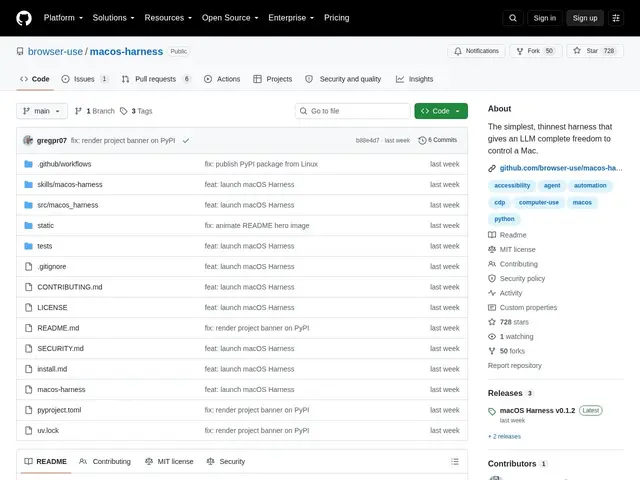
Task: Open the src/macos_harness folder
Action: [x=68, y=205]
